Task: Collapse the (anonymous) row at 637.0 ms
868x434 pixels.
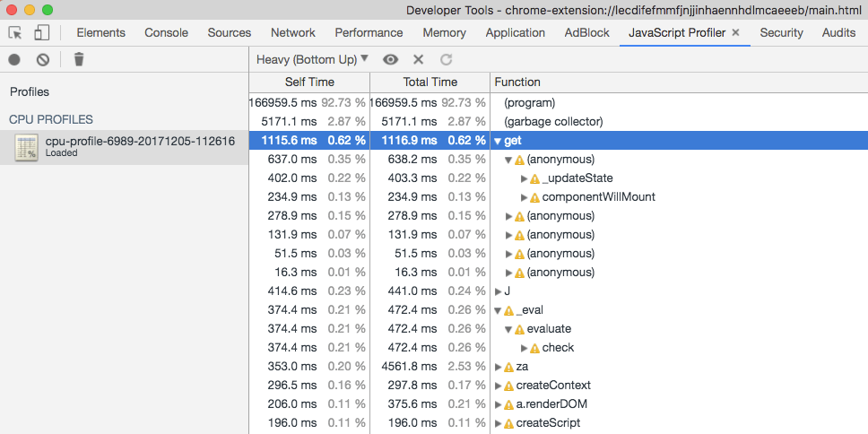Action: pos(508,160)
